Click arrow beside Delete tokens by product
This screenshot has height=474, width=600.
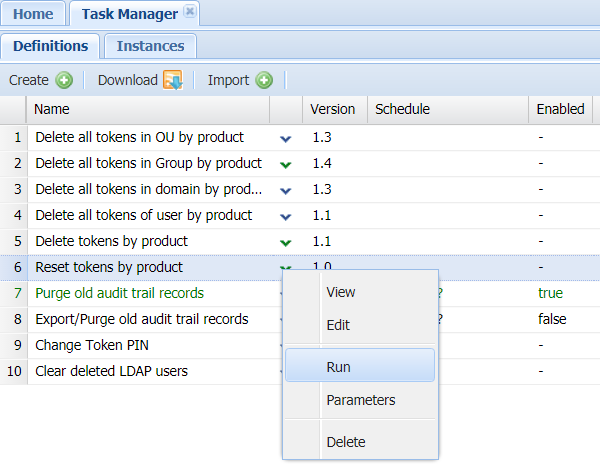286,242
